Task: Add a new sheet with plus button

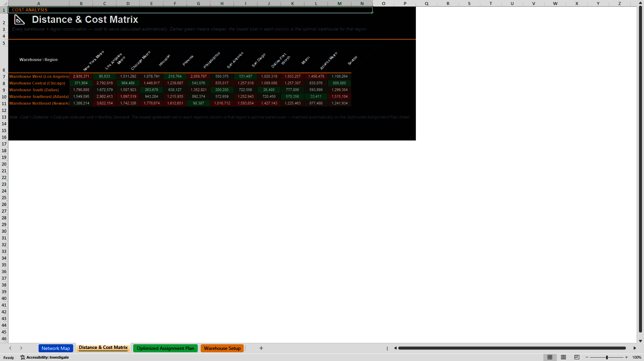Action: (261, 348)
